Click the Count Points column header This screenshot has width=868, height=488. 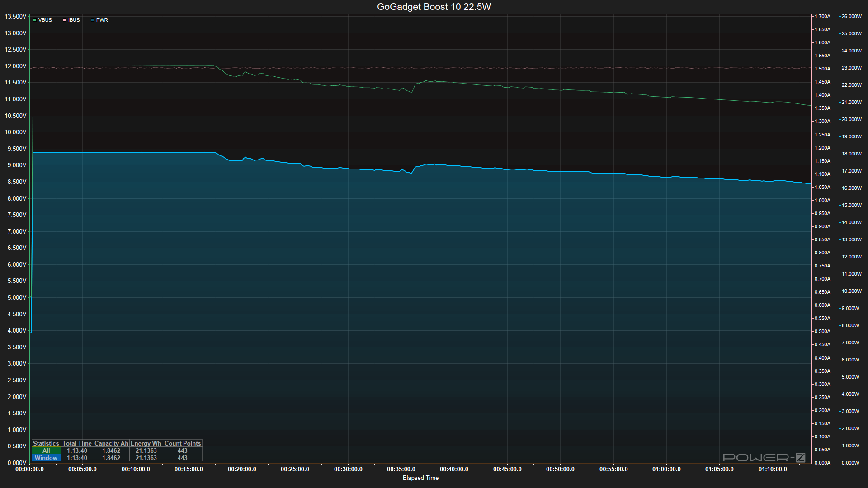(x=183, y=443)
